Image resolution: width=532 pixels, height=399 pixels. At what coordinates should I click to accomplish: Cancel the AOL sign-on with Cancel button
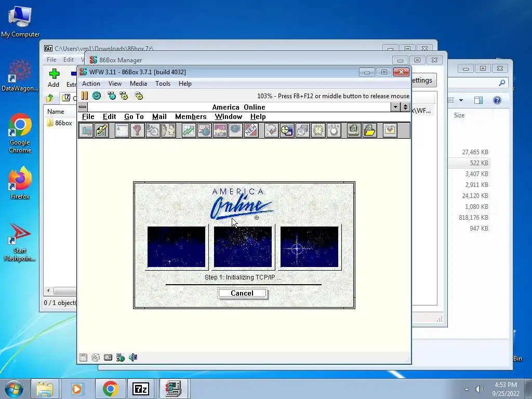click(242, 294)
